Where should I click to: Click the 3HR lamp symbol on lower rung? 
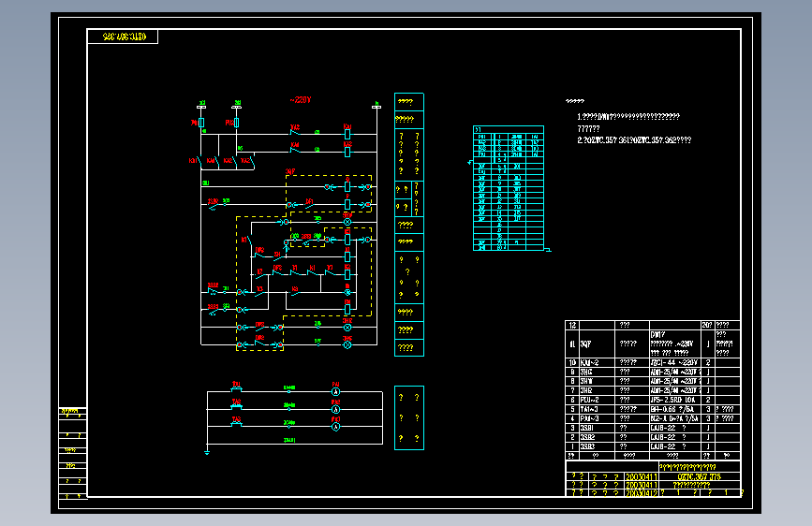point(347,328)
